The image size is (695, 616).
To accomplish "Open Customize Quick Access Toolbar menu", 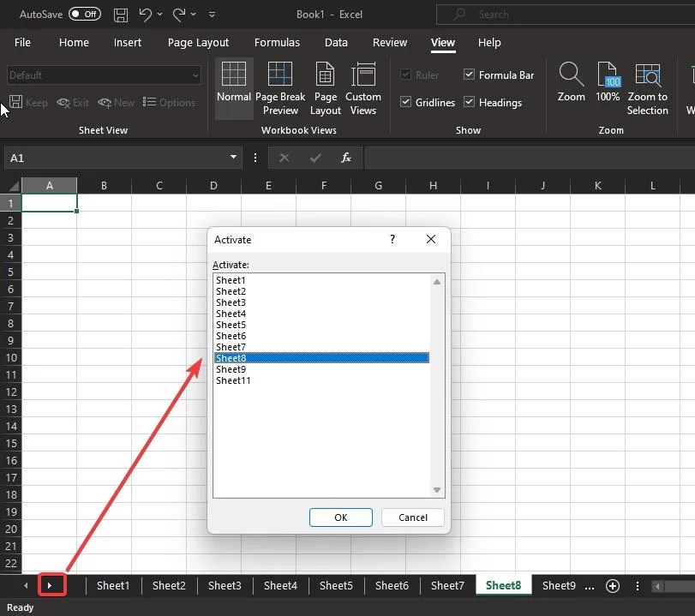I will [213, 15].
